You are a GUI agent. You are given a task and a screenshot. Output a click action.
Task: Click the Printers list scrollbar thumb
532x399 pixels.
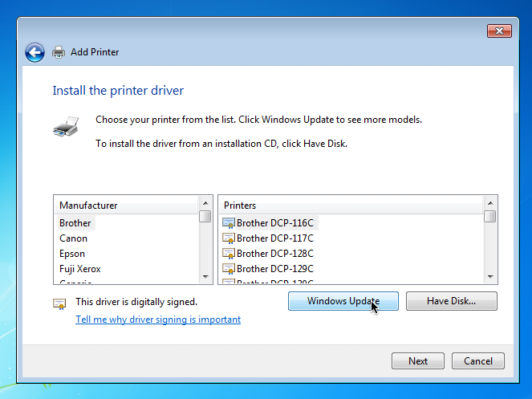pyautogui.click(x=490, y=216)
